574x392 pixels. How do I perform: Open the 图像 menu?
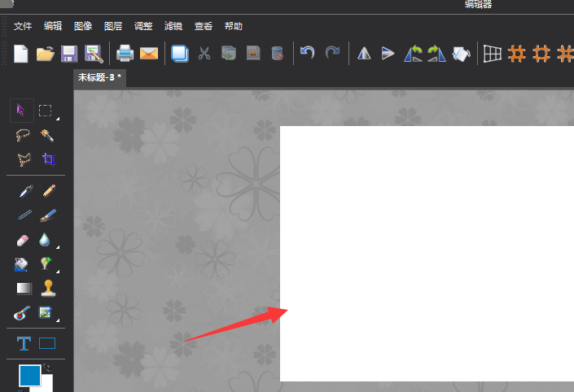click(83, 26)
